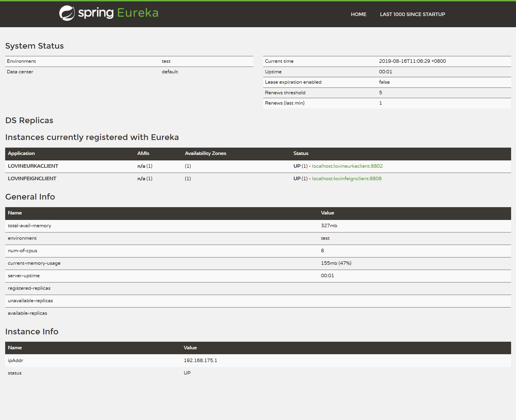516x420 pixels.
Task: Click the Uptime label in System Status
Action: tap(273, 72)
